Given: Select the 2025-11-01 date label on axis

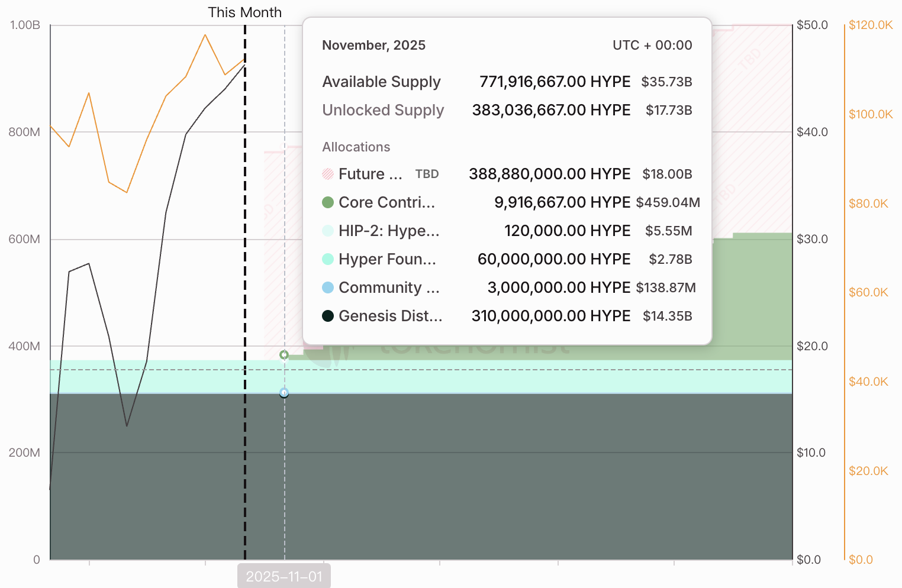Looking at the screenshot, I should click(284, 577).
